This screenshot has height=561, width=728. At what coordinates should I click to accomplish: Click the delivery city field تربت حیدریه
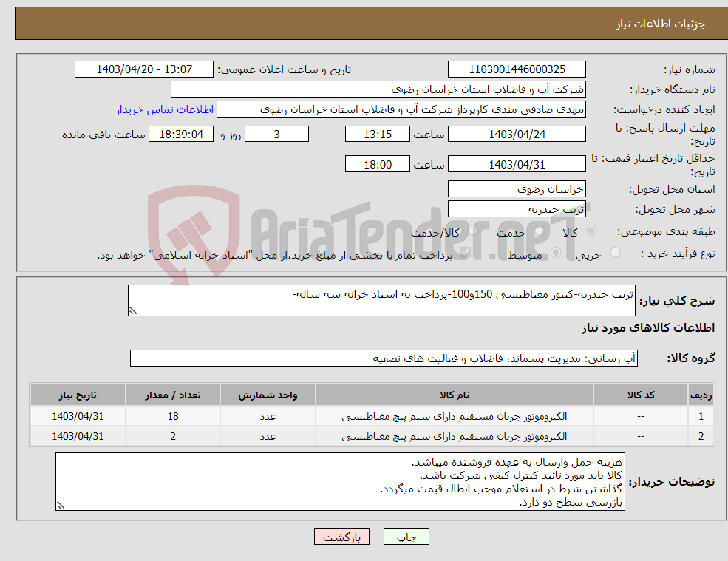(517, 209)
